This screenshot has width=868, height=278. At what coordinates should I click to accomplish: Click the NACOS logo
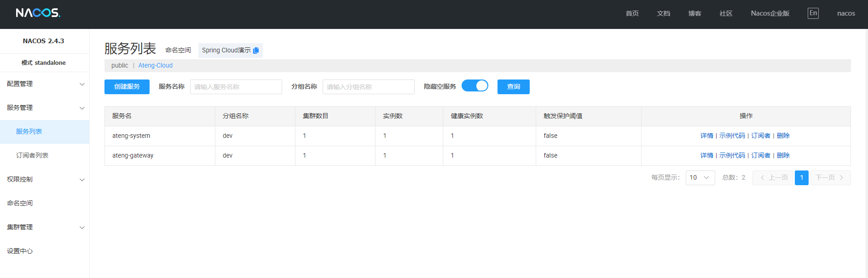(38, 13)
